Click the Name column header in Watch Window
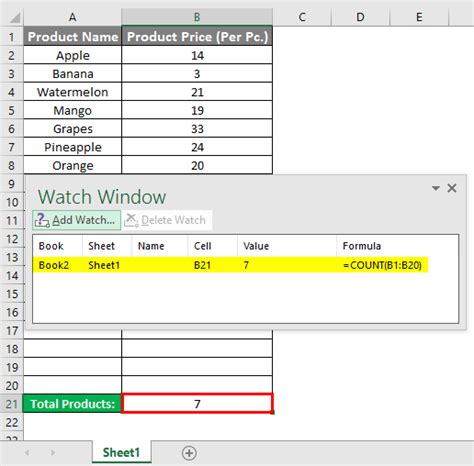The image size is (474, 466). click(160, 246)
